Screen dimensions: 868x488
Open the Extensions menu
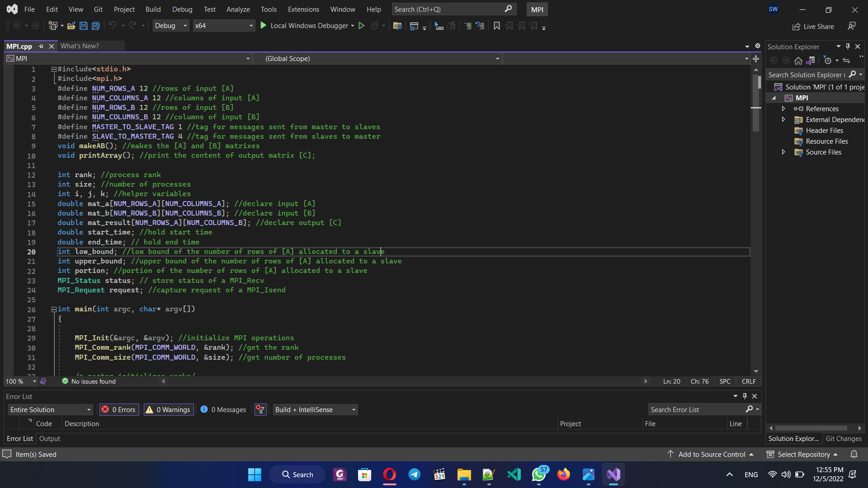[x=303, y=9]
